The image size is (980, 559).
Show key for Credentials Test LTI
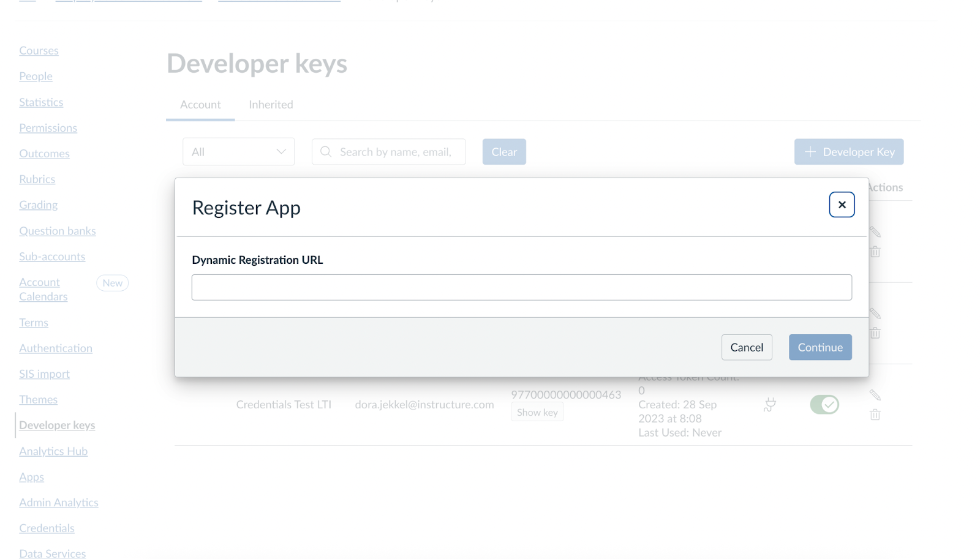coord(537,412)
